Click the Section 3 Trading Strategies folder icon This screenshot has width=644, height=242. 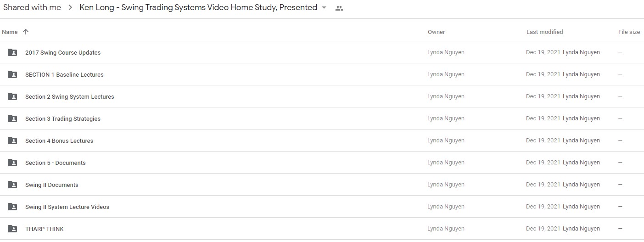[12, 118]
